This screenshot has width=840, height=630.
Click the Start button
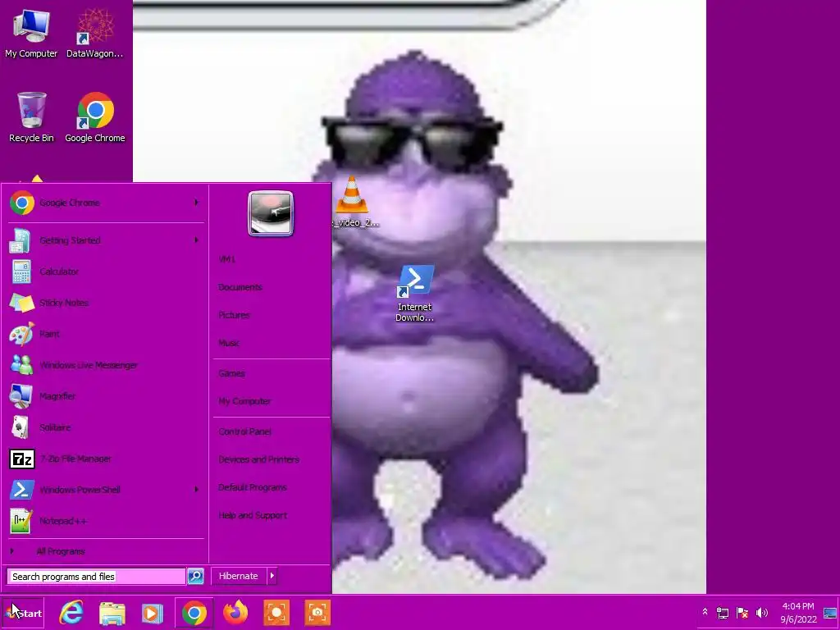pos(23,613)
